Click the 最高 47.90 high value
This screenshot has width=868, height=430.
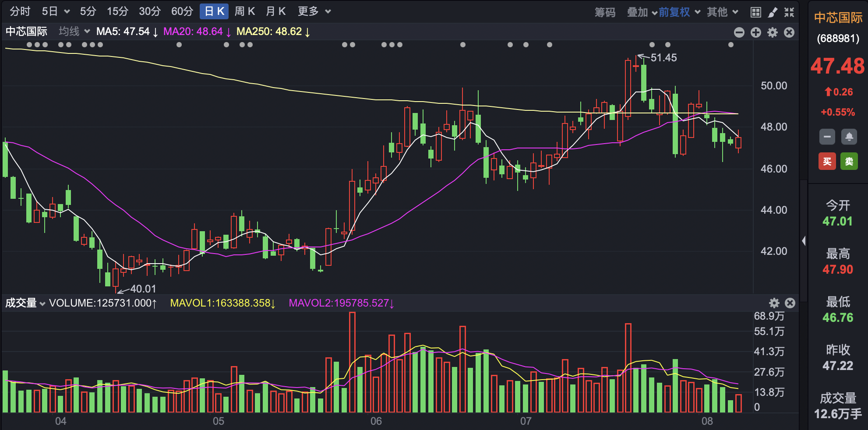[x=837, y=269]
